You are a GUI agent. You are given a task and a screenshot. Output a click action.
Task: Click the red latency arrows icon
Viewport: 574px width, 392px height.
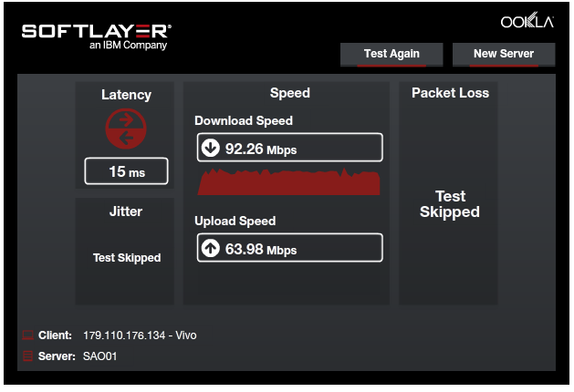click(126, 129)
